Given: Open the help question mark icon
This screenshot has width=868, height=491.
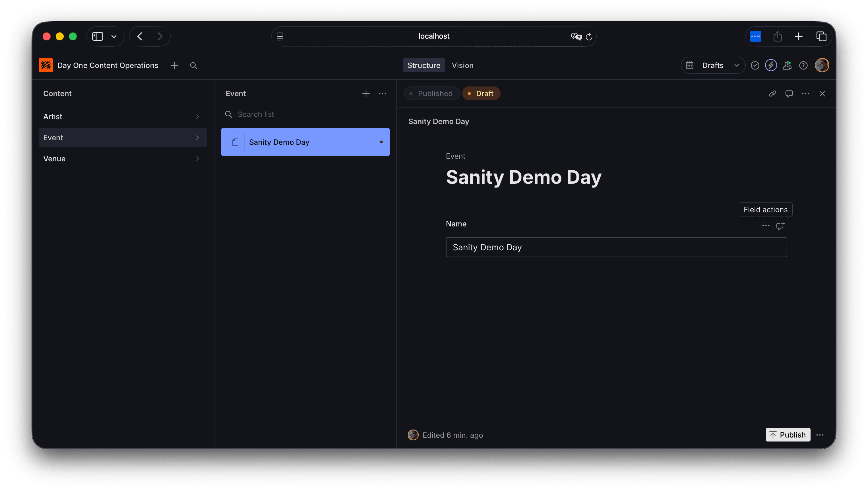Looking at the screenshot, I should click(803, 65).
